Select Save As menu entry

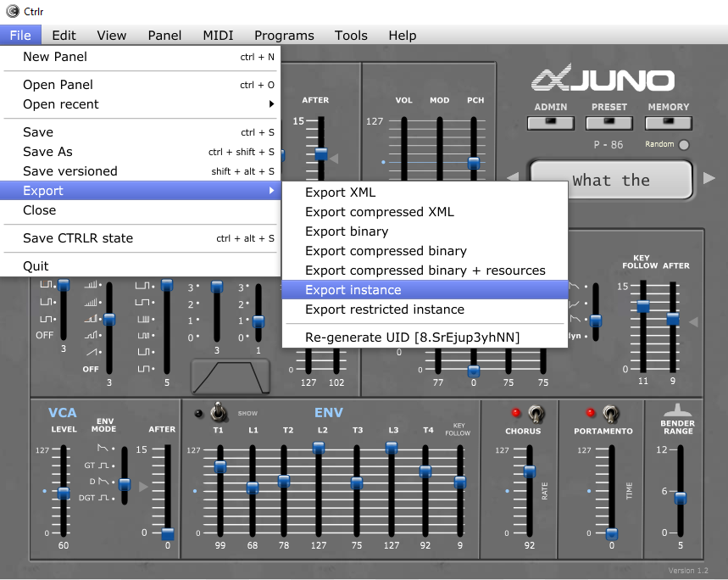pyautogui.click(x=140, y=152)
